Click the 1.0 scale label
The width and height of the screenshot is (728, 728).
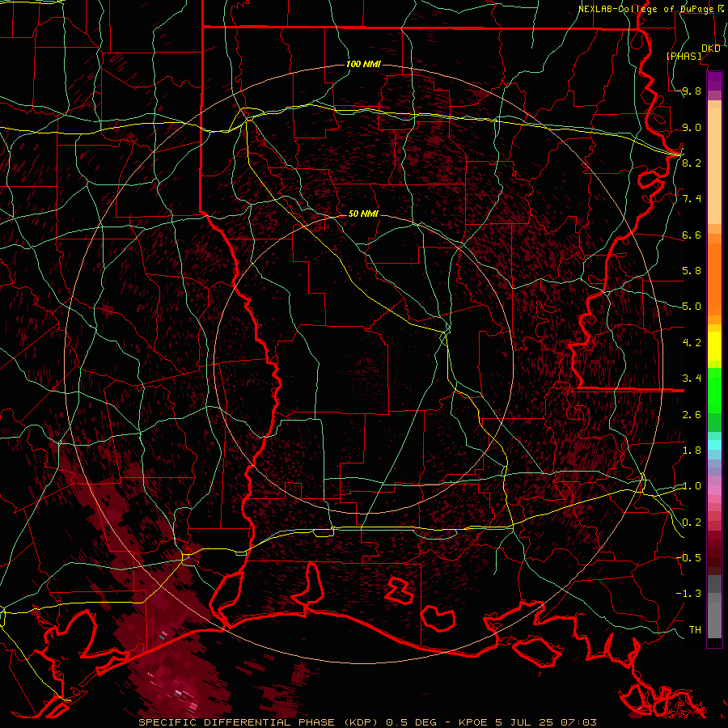tap(692, 486)
